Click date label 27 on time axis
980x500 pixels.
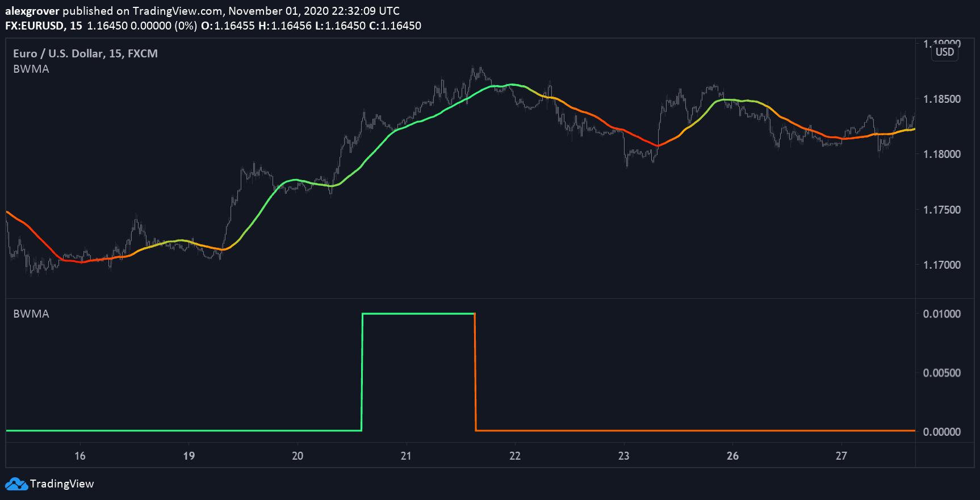click(841, 456)
